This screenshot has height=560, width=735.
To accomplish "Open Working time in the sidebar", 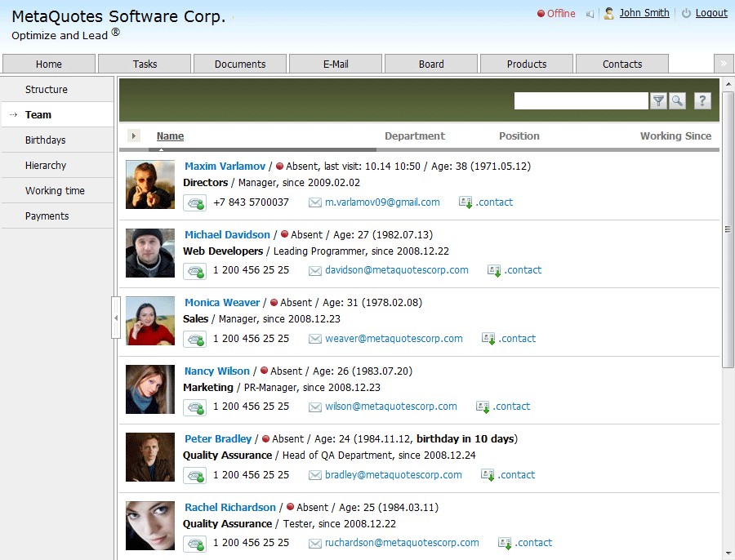I will (58, 191).
